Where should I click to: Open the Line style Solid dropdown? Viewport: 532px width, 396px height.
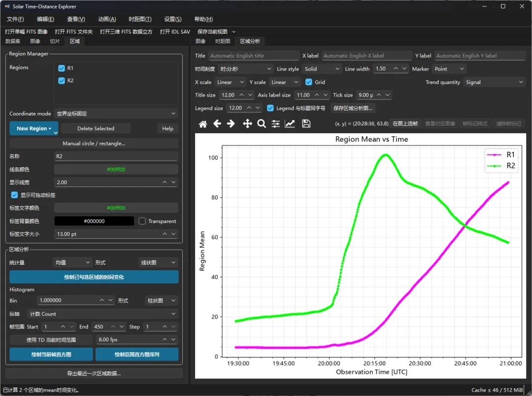322,69
